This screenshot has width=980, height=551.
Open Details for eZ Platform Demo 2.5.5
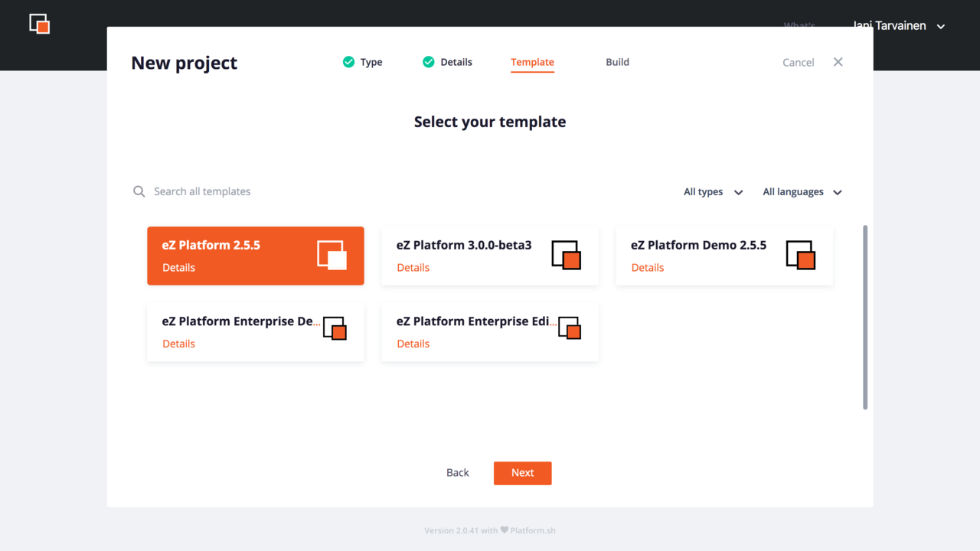tap(648, 268)
